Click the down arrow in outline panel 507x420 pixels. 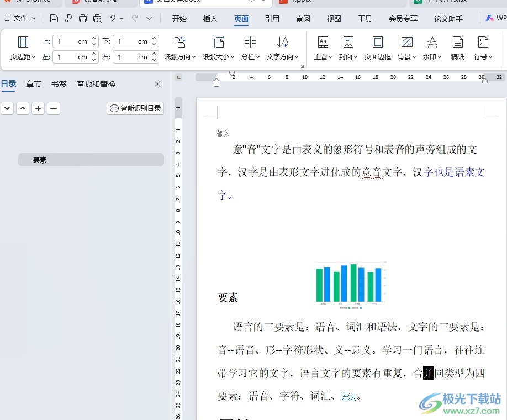tap(7, 108)
